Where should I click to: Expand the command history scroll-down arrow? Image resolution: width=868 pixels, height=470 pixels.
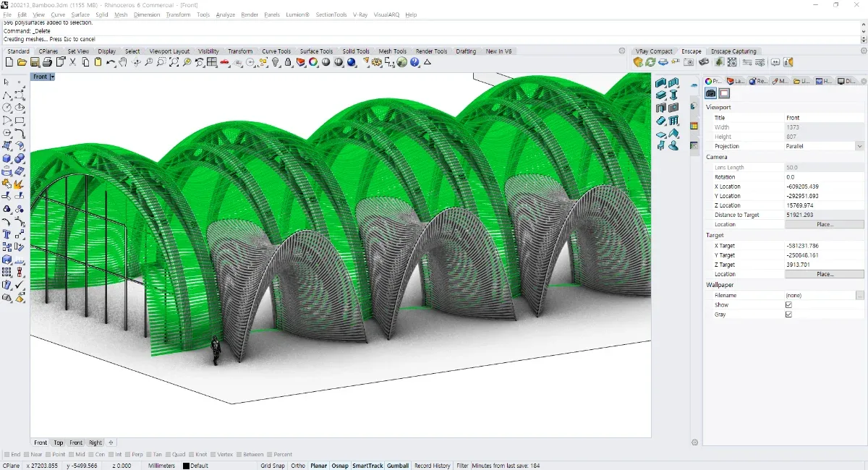[864, 31]
